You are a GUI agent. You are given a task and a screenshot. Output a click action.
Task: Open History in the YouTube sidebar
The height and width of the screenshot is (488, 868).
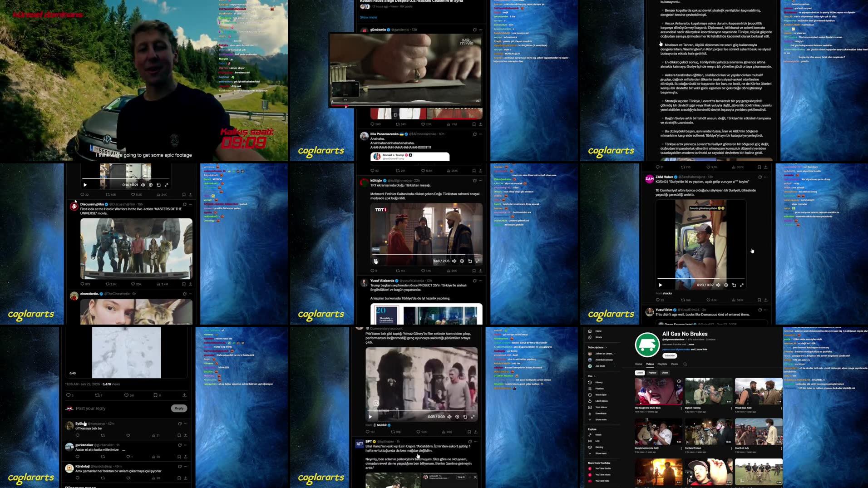point(599,382)
